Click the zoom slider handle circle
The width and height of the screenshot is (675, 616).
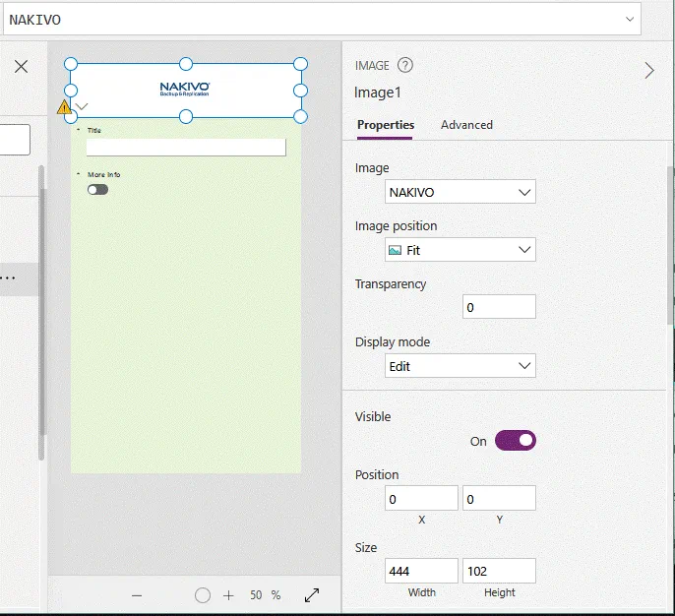tap(203, 595)
